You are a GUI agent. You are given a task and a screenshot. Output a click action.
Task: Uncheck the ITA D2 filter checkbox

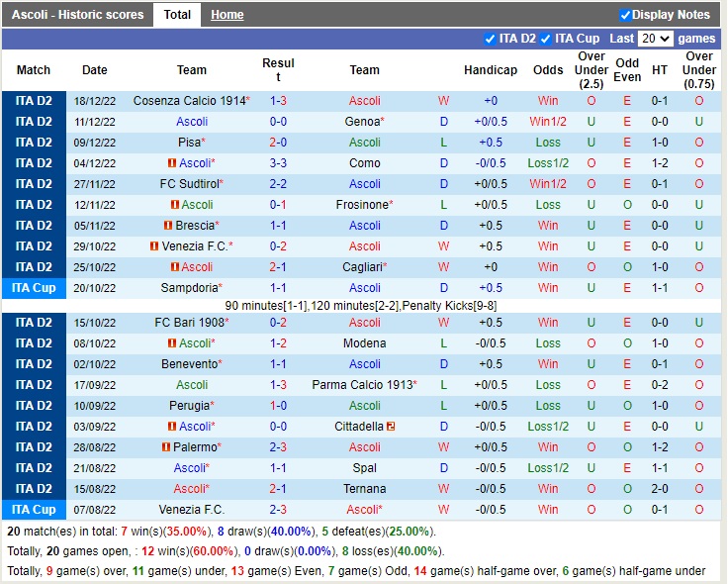491,39
